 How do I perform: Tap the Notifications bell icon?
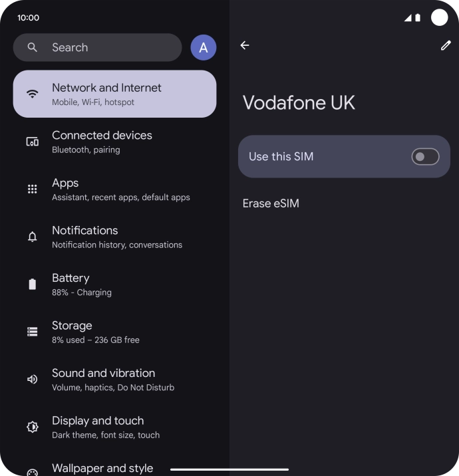point(32,237)
